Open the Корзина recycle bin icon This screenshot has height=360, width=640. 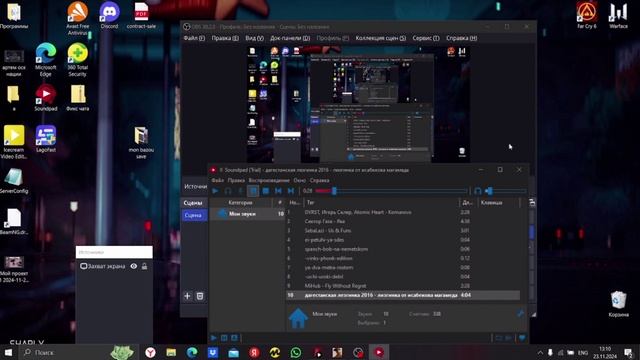[618, 304]
